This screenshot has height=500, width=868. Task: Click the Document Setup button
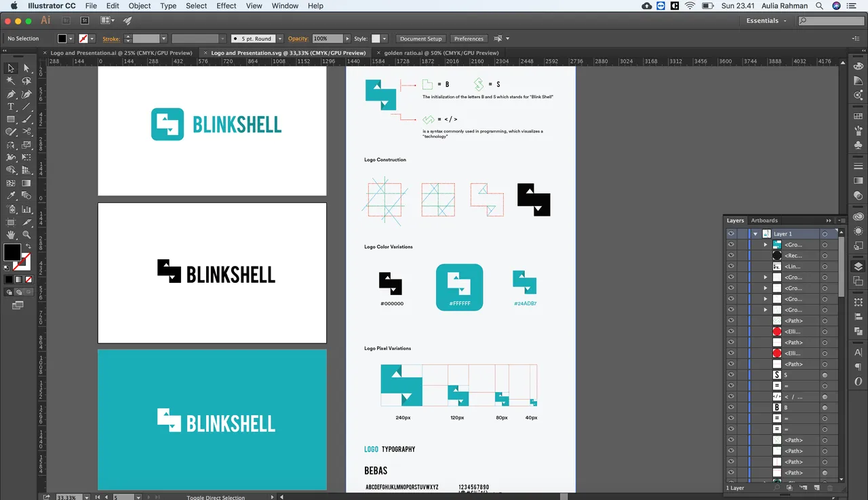421,39
